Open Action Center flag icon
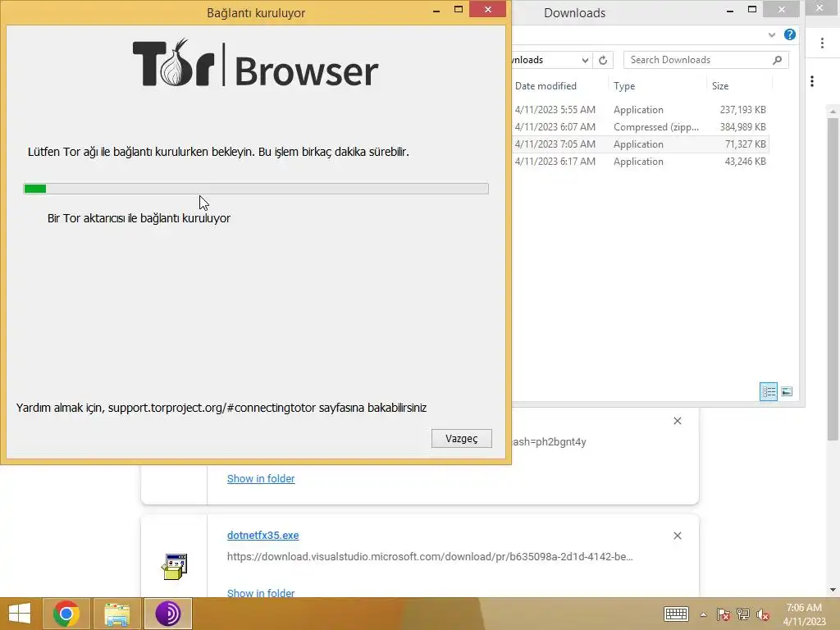Image resolution: width=840 pixels, height=630 pixels. pos(724,614)
